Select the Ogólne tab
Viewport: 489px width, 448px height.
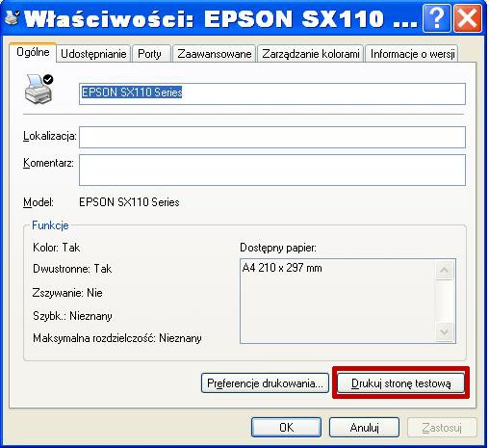click(33, 52)
